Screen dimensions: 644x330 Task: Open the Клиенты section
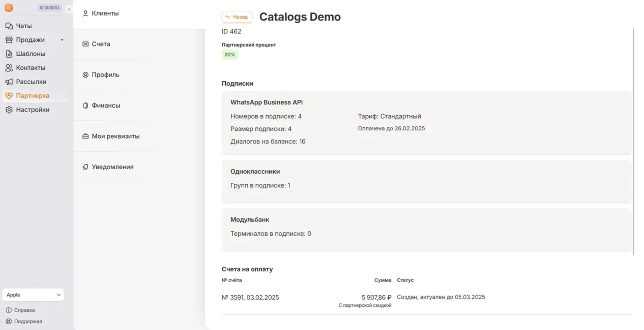pos(105,13)
